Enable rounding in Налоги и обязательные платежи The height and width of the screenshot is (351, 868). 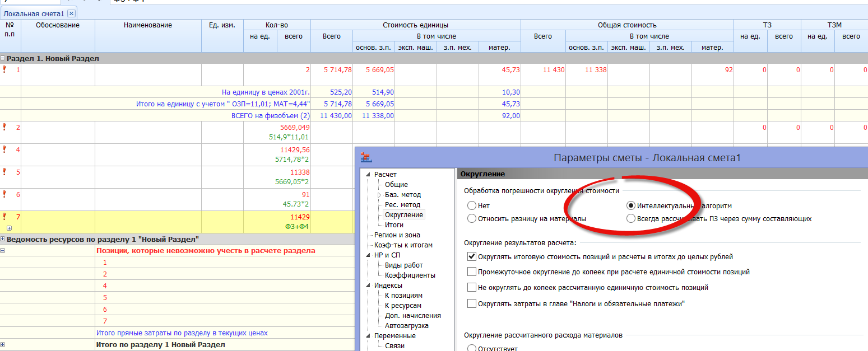point(472,303)
